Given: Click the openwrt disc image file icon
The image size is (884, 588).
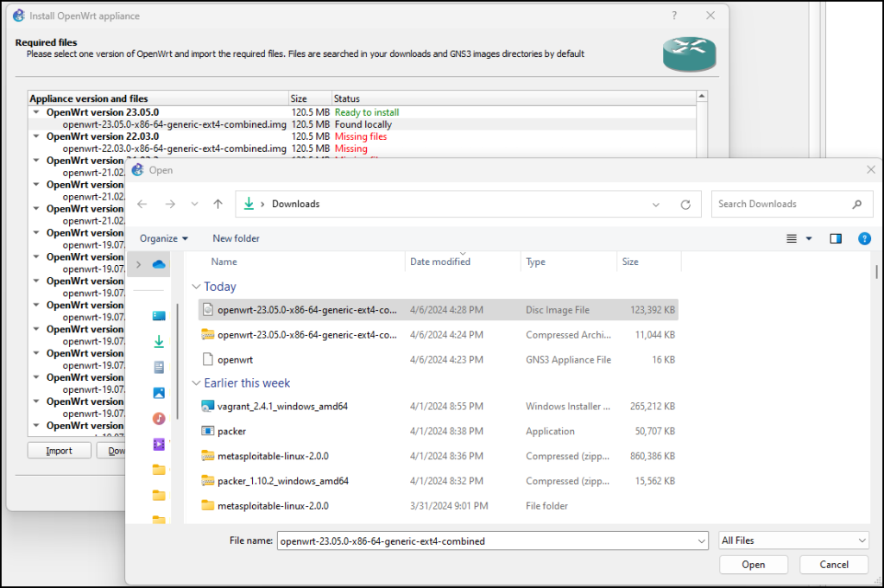Looking at the screenshot, I should [207, 309].
